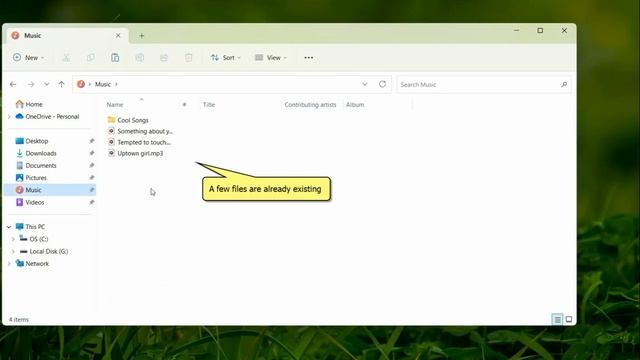Click the Cool Songs folder icon
The image size is (640, 360).
[x=111, y=120]
